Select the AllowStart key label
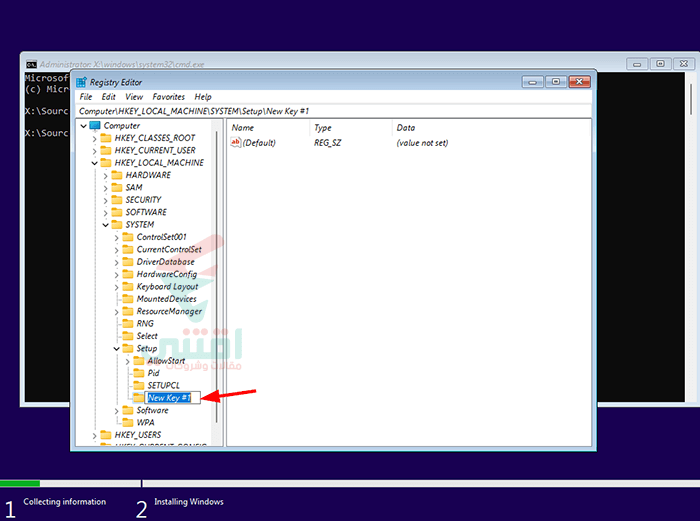 tap(166, 361)
